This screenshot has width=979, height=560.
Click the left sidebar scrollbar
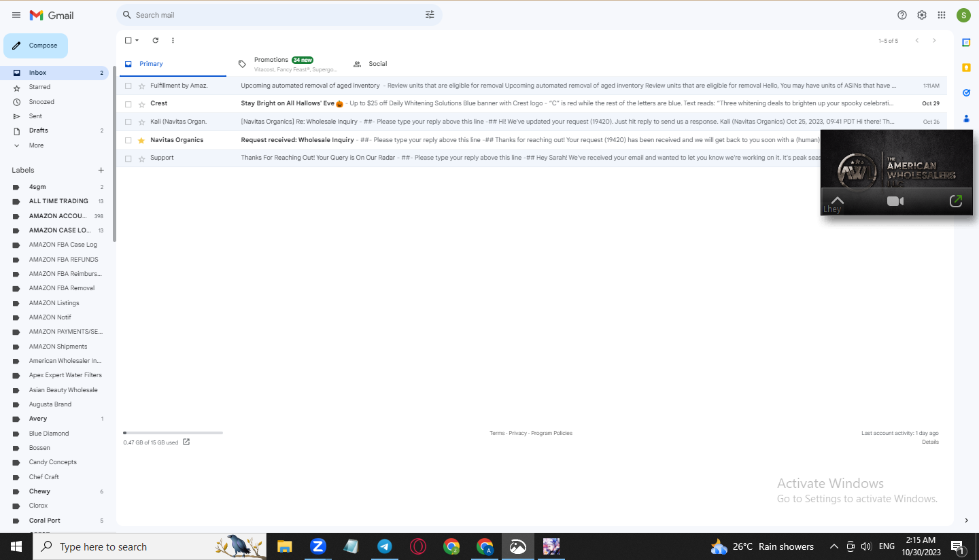coord(114,153)
